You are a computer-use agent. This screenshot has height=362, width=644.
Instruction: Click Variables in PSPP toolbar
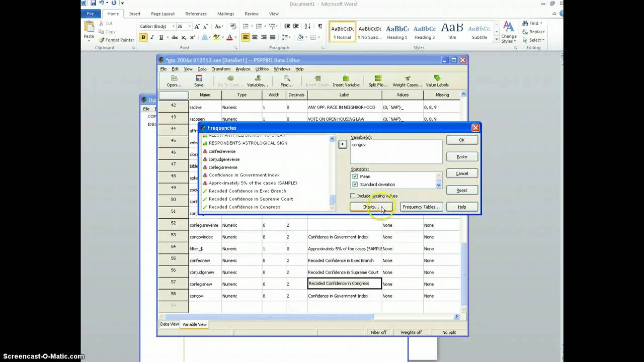258,81
